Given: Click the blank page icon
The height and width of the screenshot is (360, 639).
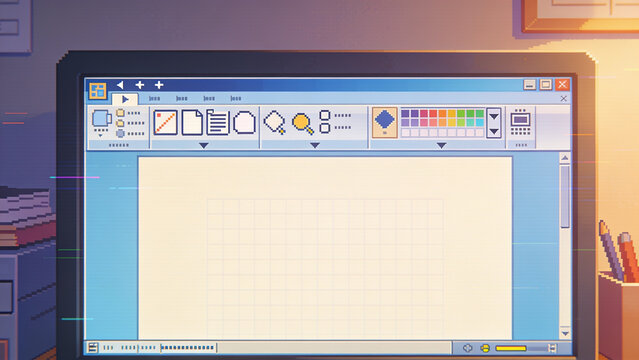Looking at the screenshot, I should pyautogui.click(x=192, y=122).
